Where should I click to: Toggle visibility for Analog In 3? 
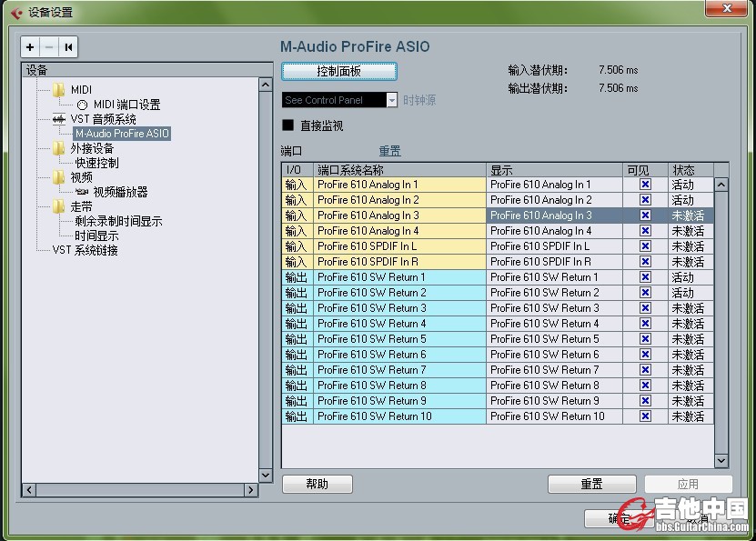[x=645, y=215]
